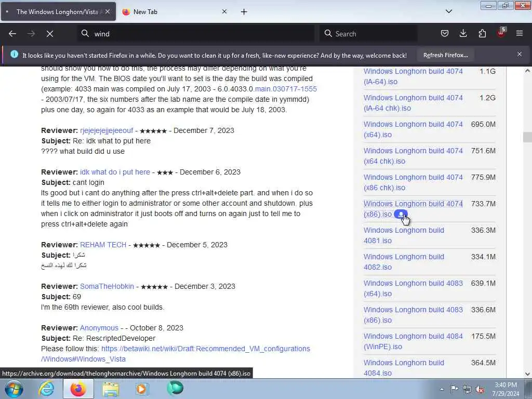Open reviewer SomaTheHobkin profile link
The width and height of the screenshot is (532, 399).
pyautogui.click(x=107, y=286)
